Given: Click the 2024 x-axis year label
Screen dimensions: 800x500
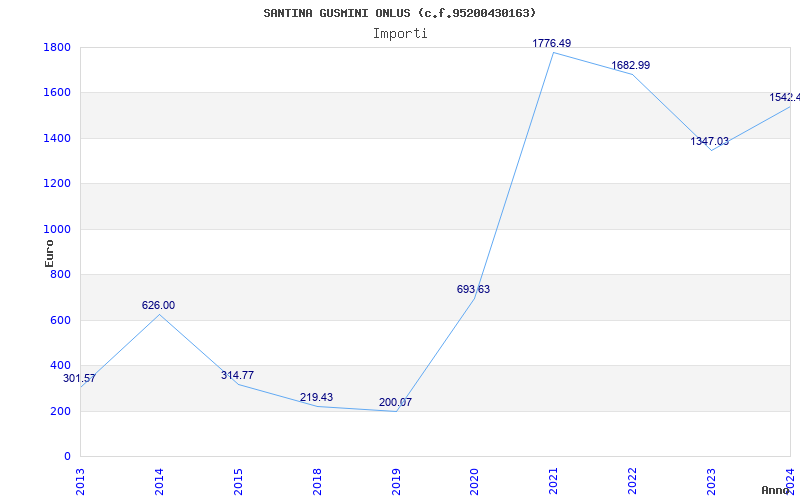Looking at the screenshot, I should [x=790, y=481].
